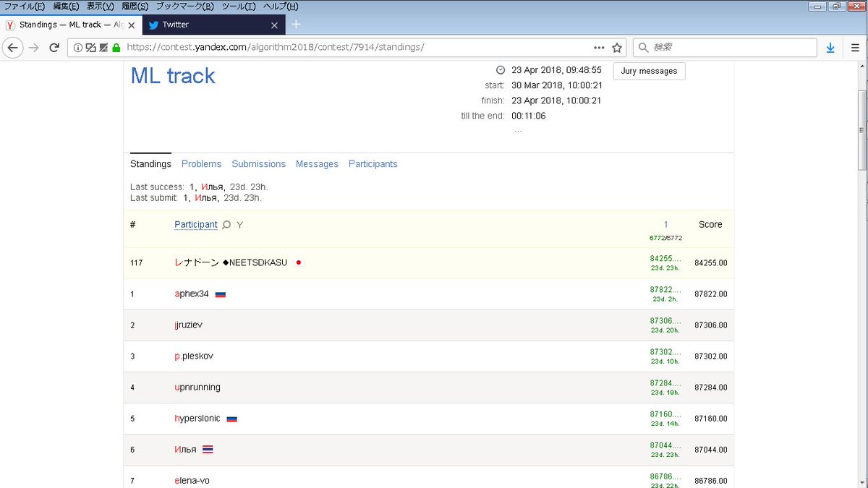Viewport: 868px width, 488px height.
Task: Click the Yandex favicon on Standings tab
Action: tap(11, 25)
